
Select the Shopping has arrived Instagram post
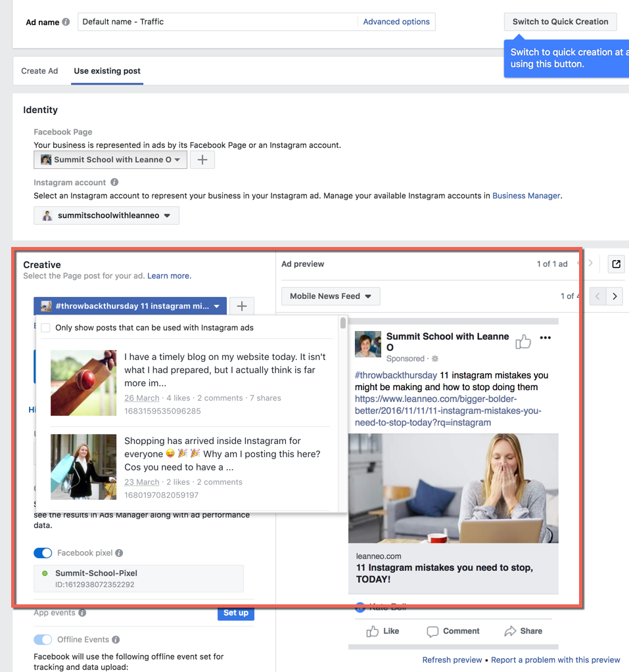(191, 467)
